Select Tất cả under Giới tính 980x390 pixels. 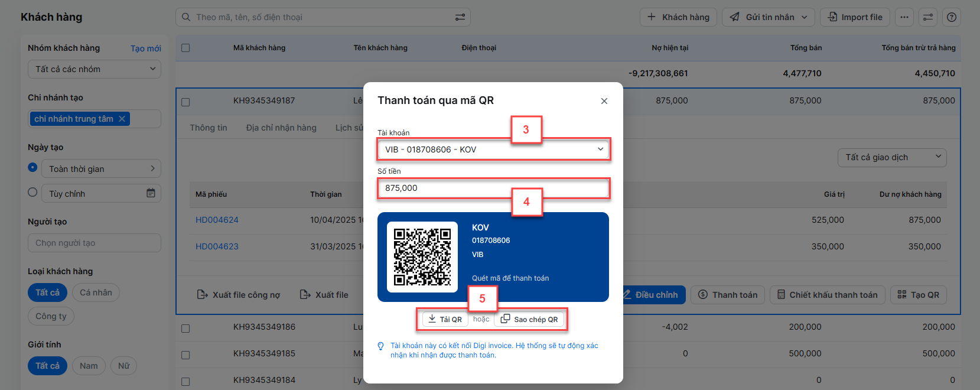(x=47, y=366)
